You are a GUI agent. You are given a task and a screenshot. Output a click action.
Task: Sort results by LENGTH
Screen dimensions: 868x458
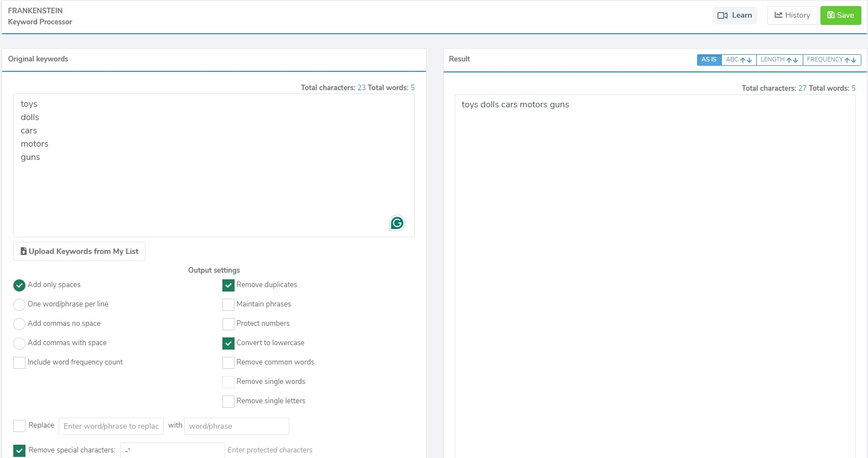[x=779, y=60]
